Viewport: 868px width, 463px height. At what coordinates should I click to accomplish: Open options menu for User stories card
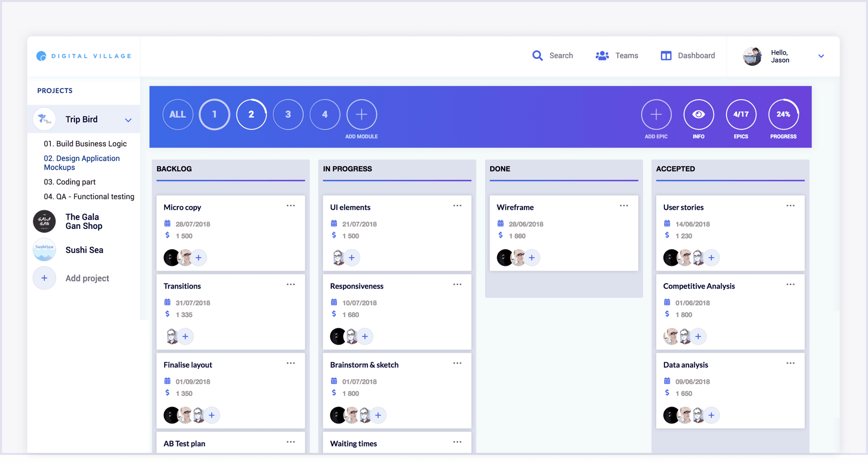tap(791, 206)
